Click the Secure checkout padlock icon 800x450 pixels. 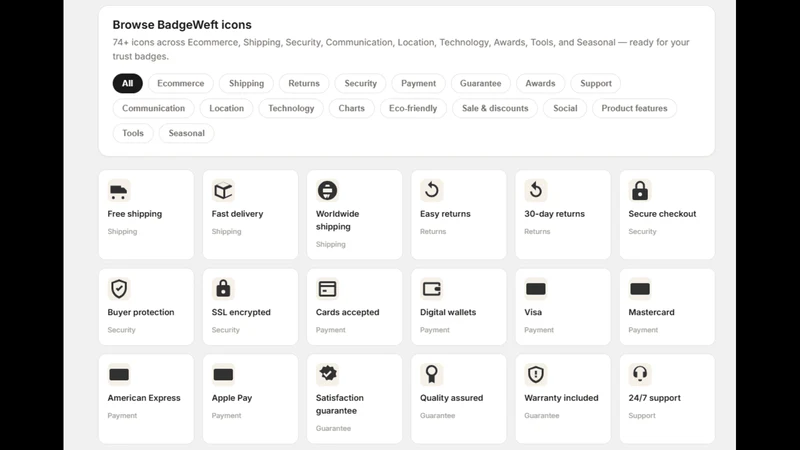tap(640, 191)
